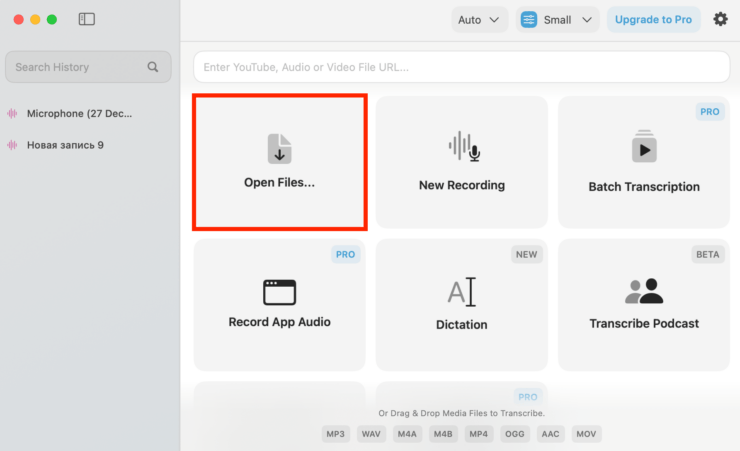Open settings with the gear icon
The height and width of the screenshot is (451, 740).
point(720,19)
